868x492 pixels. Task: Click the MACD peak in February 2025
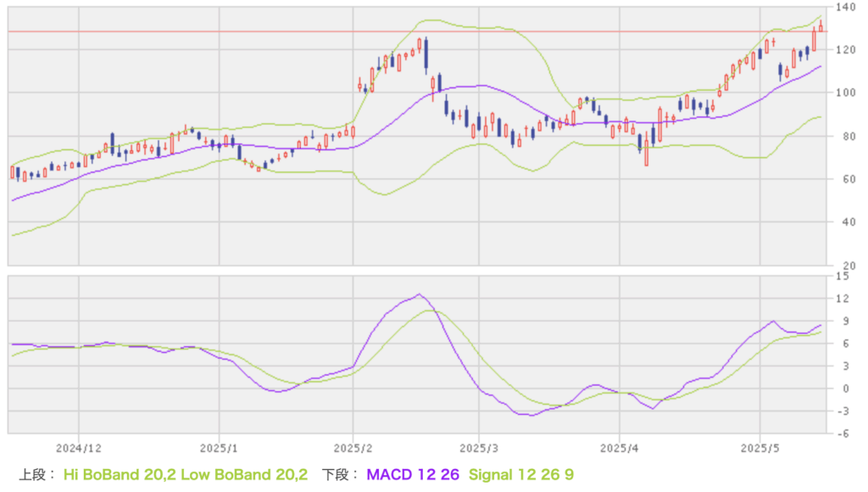pyautogui.click(x=419, y=294)
